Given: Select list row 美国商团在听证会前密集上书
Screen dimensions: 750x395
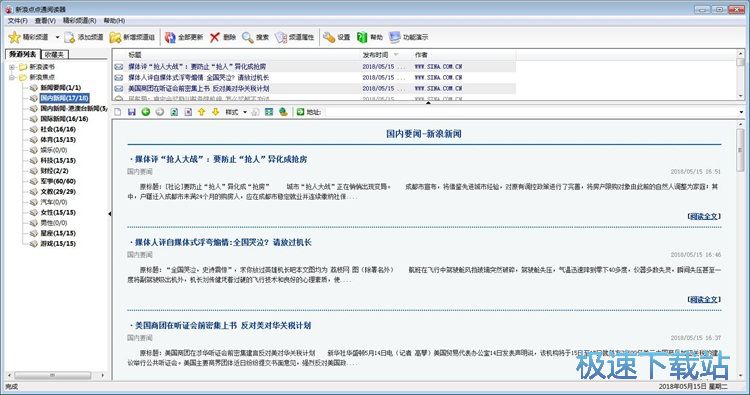Looking at the screenshot, I should point(314,88).
